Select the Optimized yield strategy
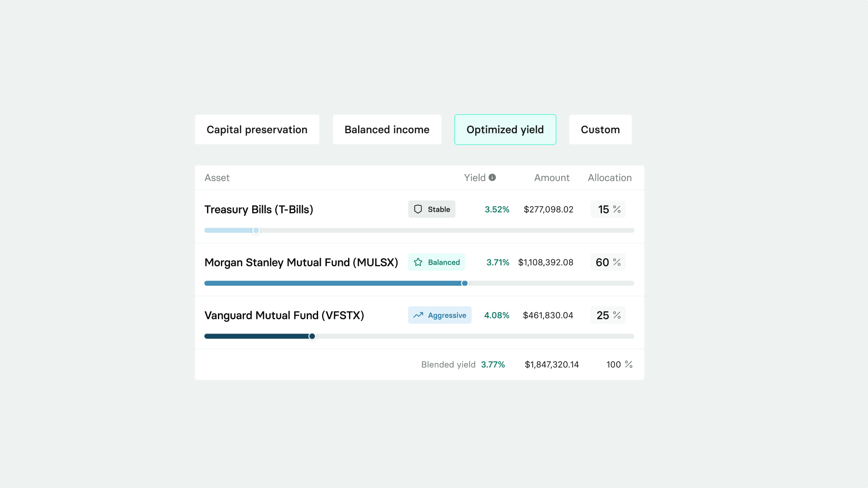868x488 pixels. 505,130
